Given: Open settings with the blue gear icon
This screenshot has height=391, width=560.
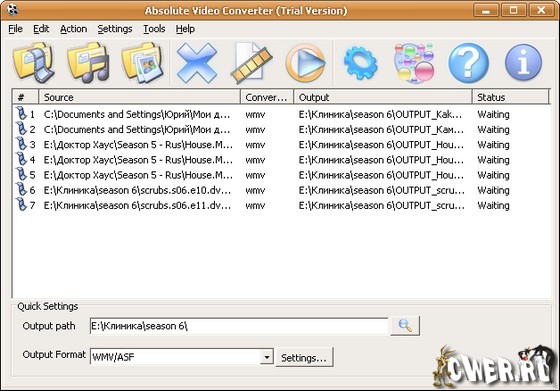Looking at the screenshot, I should coord(360,63).
